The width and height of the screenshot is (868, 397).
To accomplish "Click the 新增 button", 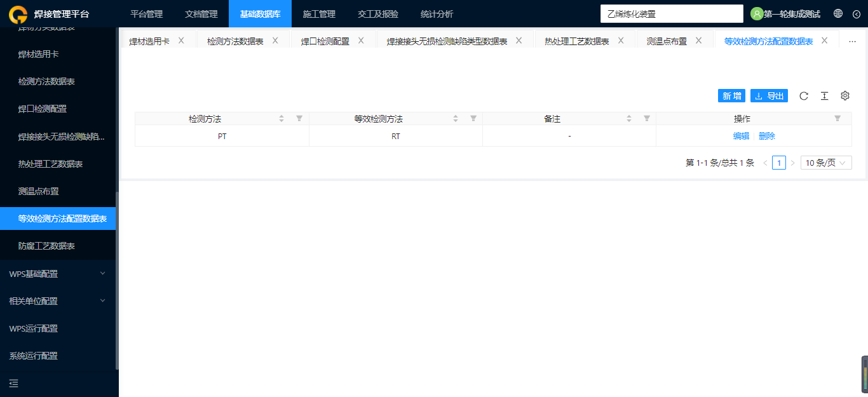I will pyautogui.click(x=731, y=96).
